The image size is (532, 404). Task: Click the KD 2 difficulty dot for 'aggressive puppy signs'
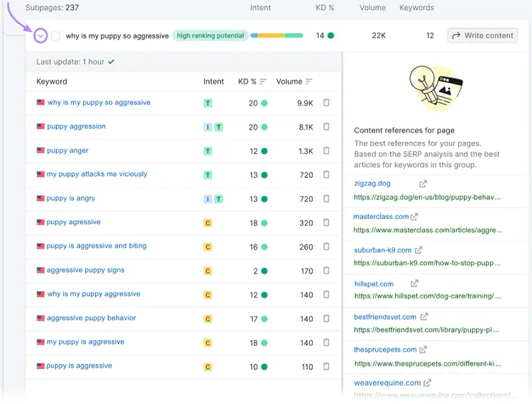pos(265,271)
